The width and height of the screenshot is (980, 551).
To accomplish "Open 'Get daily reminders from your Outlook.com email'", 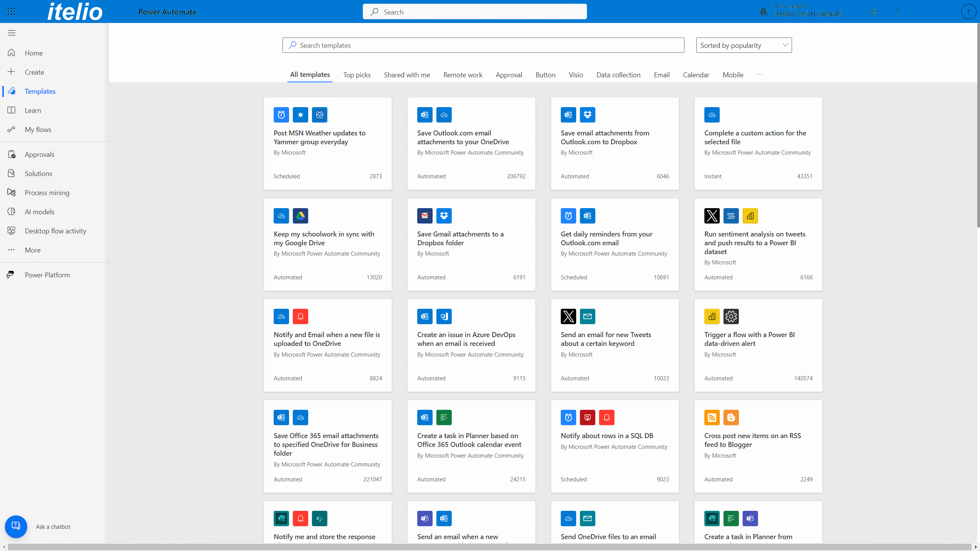I will point(615,245).
